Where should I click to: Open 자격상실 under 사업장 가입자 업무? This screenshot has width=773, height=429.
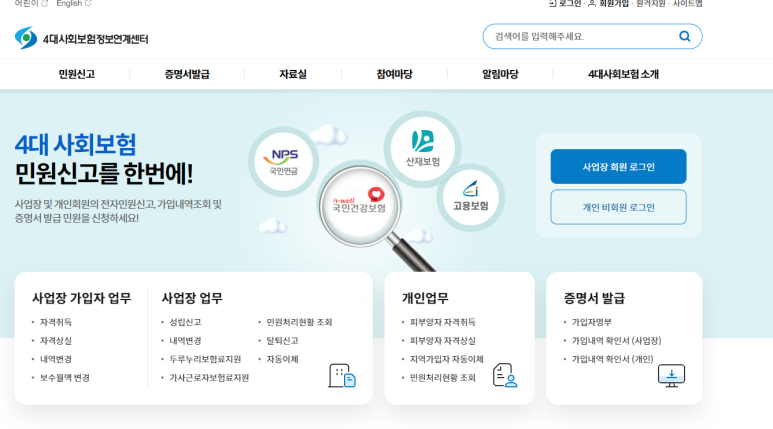click(56, 341)
